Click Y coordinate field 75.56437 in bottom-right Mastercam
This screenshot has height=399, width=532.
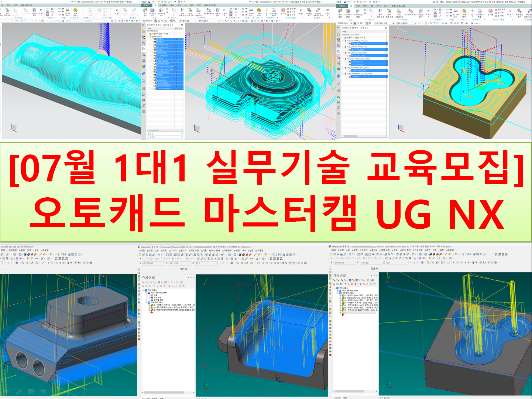coord(371,262)
